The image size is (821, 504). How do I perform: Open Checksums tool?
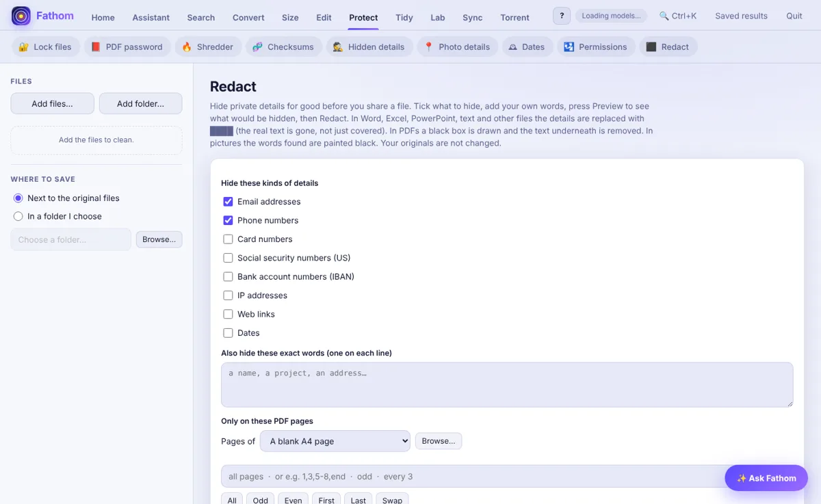[x=283, y=47]
